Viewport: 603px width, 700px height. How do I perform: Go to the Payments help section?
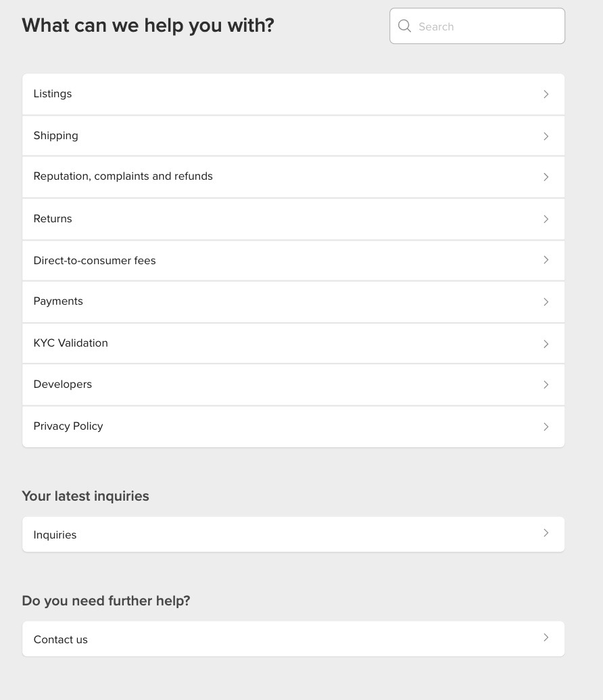click(x=293, y=302)
